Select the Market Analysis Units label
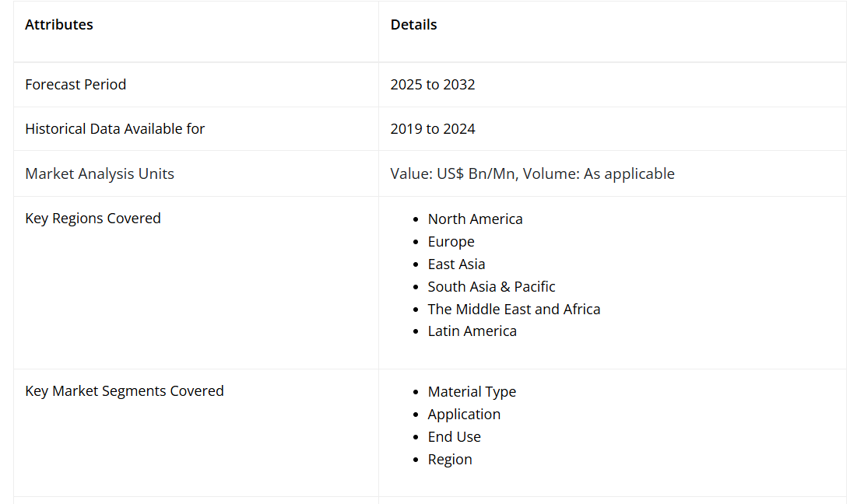 tap(100, 174)
